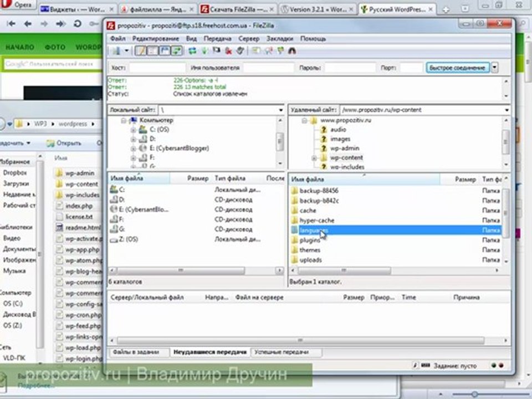
Task: Toggle synchronized browsing icon
Action: 280,51
